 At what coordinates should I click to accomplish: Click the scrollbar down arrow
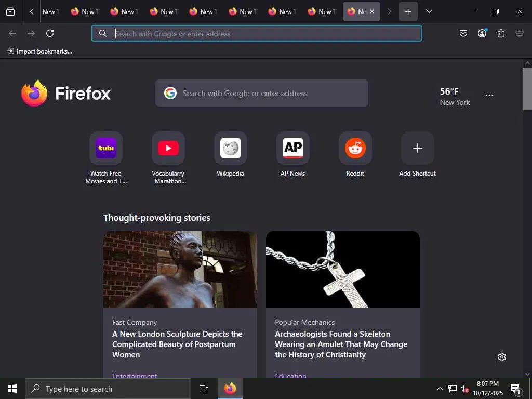pos(527,374)
